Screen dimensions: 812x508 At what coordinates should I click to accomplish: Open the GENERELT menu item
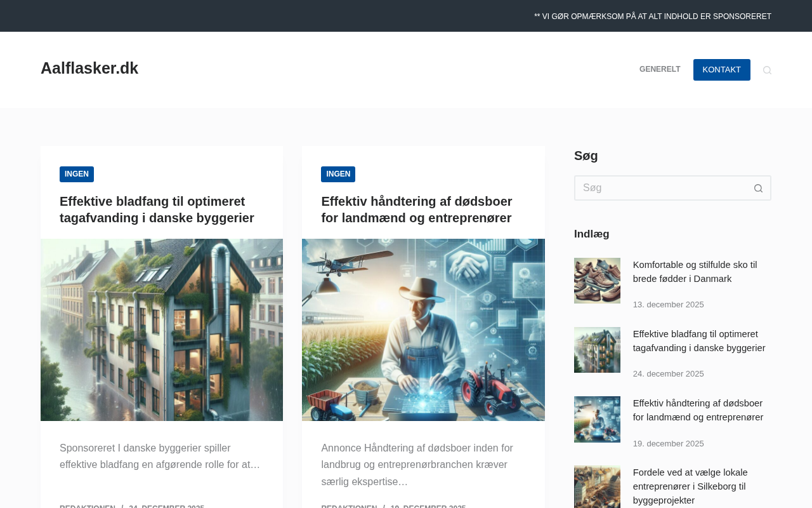click(660, 69)
